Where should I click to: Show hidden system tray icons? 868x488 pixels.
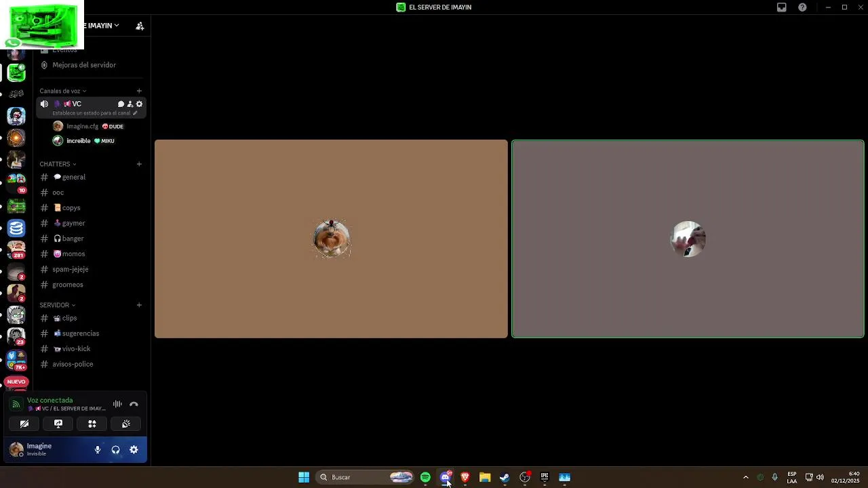pos(745,477)
